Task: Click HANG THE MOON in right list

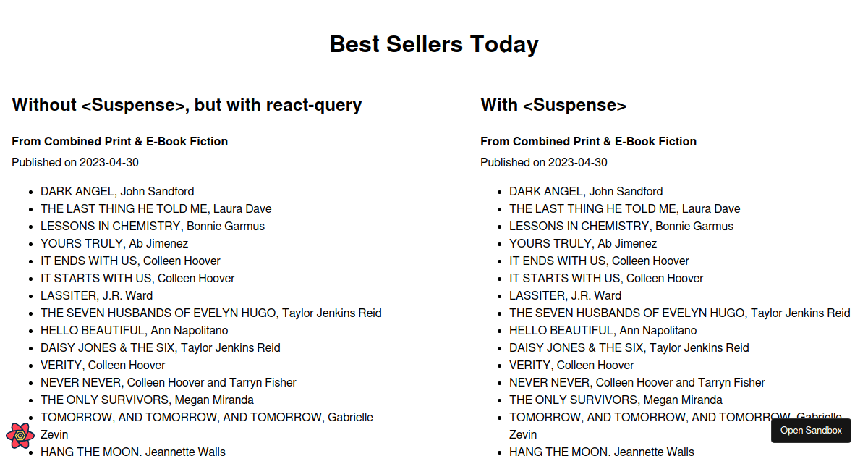Action: pyautogui.click(x=602, y=452)
